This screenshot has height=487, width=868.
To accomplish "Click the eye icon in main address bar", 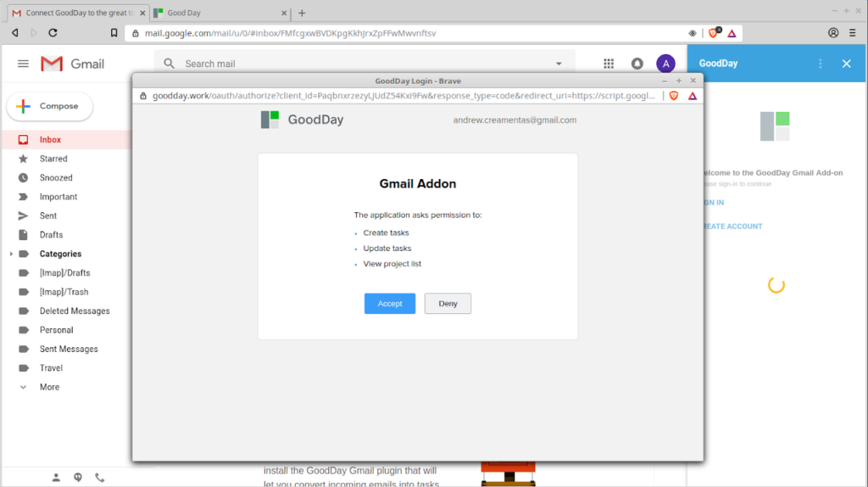I will (692, 33).
